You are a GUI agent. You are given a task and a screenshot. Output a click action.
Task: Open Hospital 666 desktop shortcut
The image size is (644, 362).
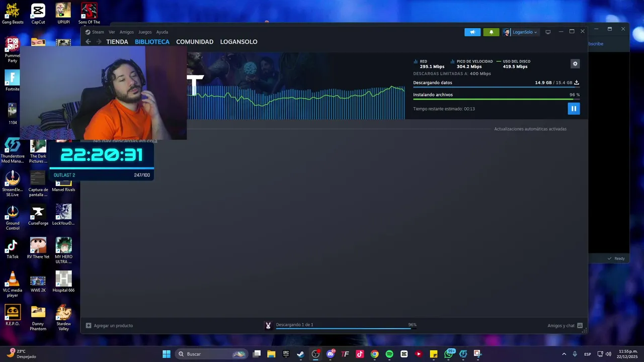click(x=63, y=282)
